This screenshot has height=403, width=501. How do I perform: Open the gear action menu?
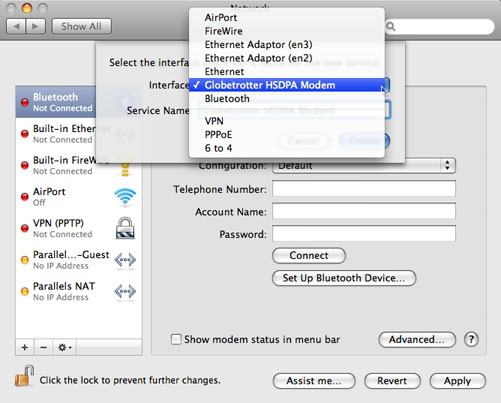pyautogui.click(x=64, y=347)
